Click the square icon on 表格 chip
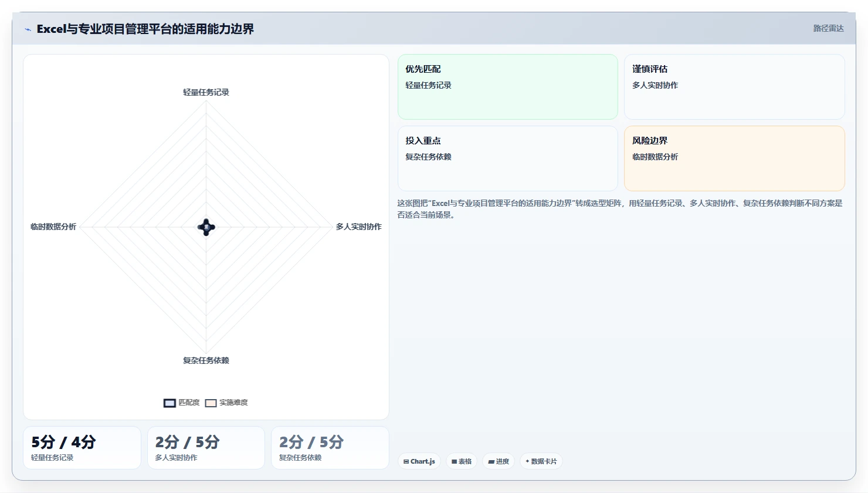The image size is (868, 493). point(455,462)
